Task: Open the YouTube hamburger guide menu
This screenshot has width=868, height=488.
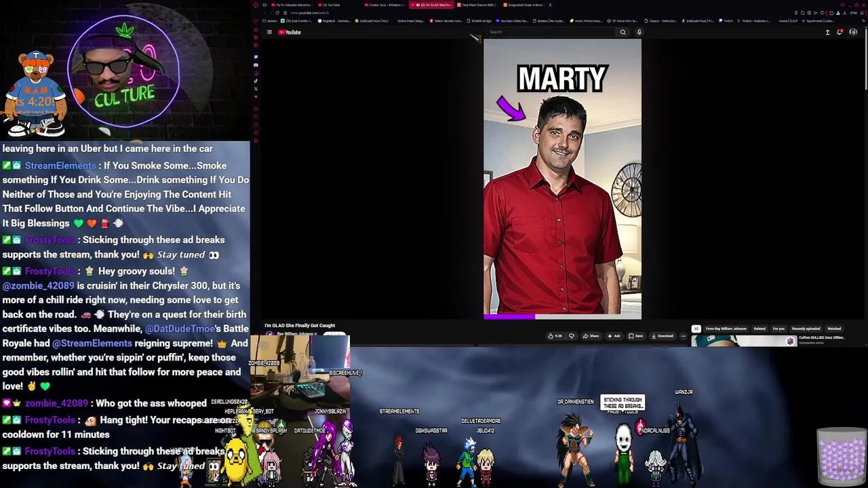Action: click(269, 32)
